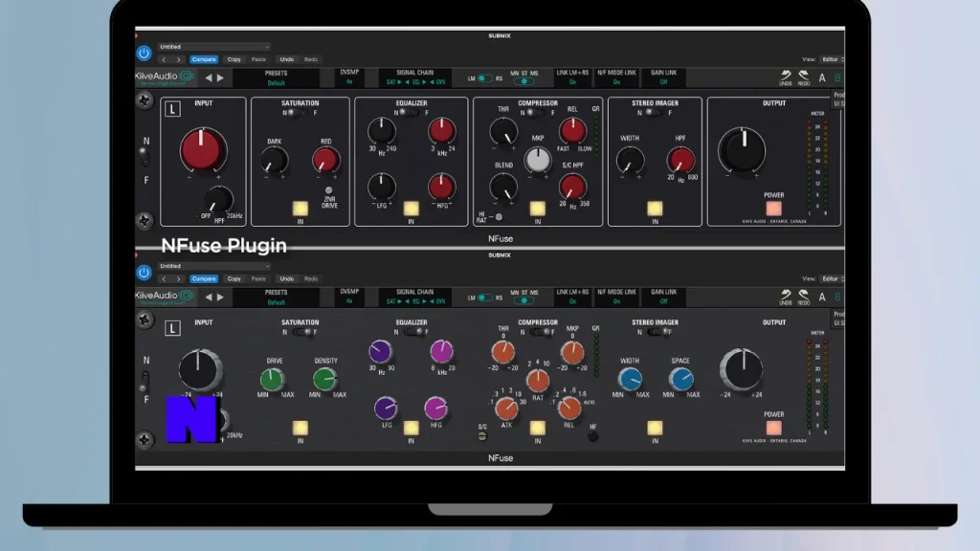This screenshot has height=551, width=980.
Task: Click next preset triangle in lower plugin
Action: click(x=220, y=298)
